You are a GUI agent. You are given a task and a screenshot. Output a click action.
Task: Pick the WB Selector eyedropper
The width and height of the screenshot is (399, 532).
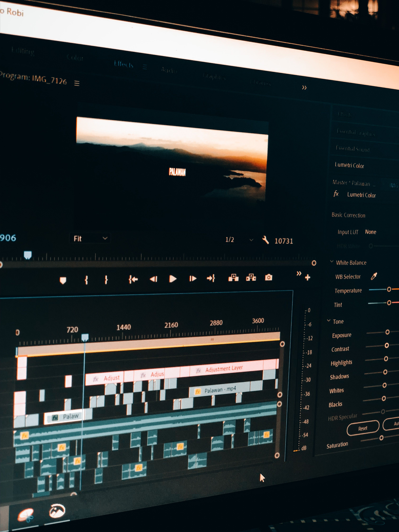(374, 276)
